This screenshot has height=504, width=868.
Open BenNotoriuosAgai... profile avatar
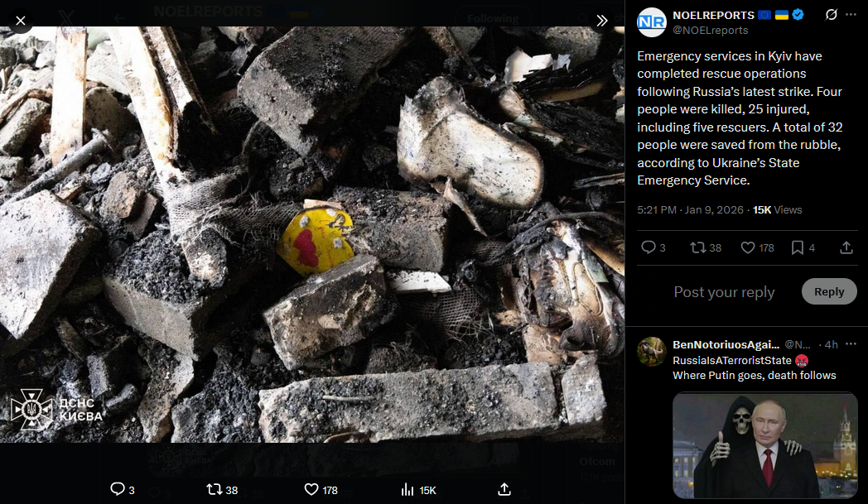[x=652, y=352]
